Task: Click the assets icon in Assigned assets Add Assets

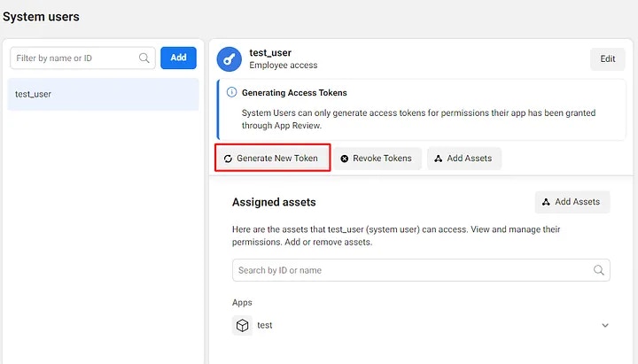Action: pos(546,202)
